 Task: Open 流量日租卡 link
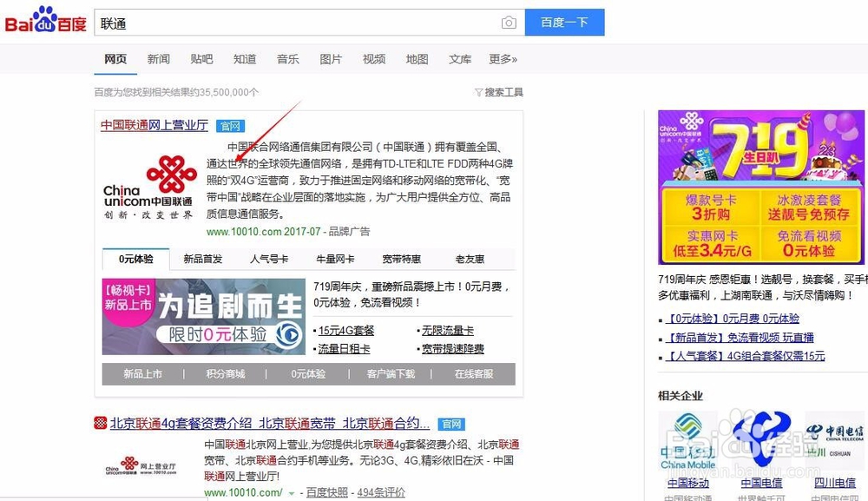345,349
